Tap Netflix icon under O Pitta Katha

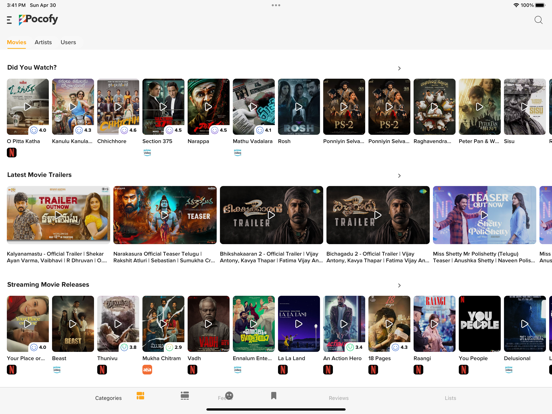tap(12, 153)
